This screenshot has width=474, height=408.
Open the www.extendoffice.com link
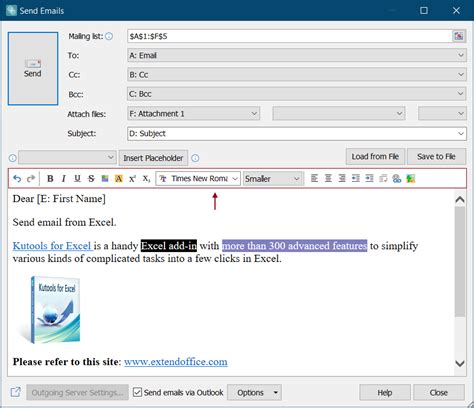176,362
